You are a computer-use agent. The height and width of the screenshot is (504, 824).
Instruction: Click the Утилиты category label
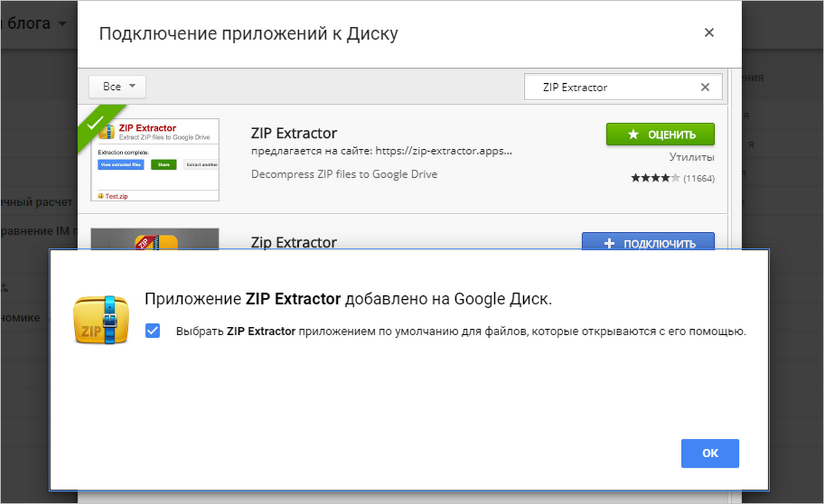(x=692, y=157)
